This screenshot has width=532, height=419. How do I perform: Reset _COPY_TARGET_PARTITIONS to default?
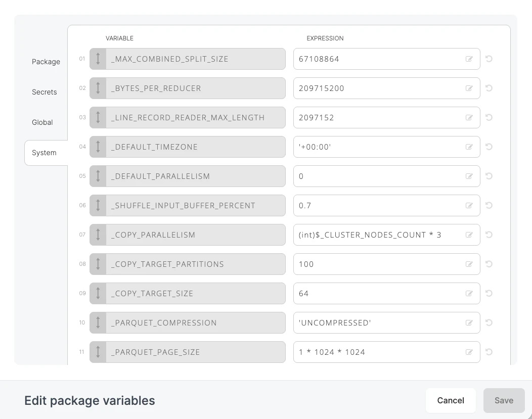click(x=489, y=264)
